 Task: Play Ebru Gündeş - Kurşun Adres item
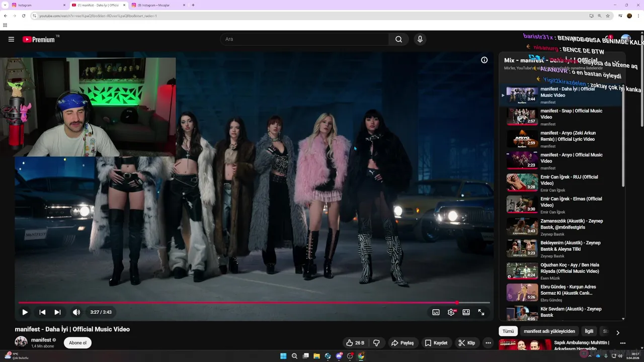561,293
